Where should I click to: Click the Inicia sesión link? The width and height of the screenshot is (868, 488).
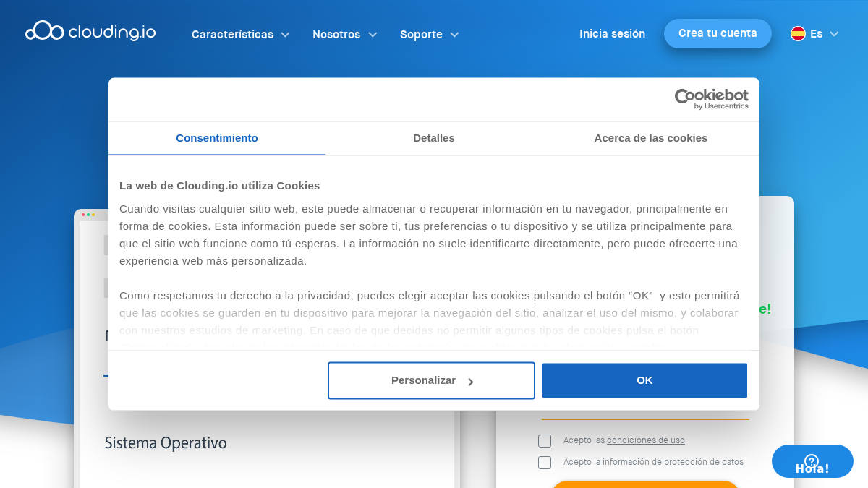coord(612,34)
